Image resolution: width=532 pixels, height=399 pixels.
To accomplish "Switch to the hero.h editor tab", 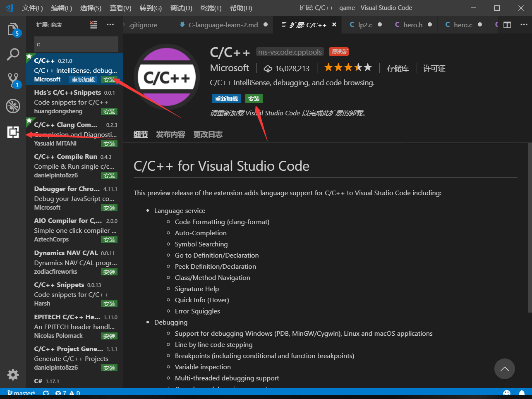I will tap(412, 25).
